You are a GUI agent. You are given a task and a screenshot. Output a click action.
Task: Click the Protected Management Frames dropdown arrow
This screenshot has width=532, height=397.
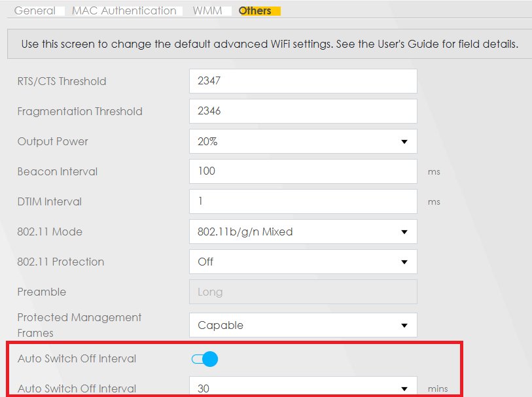404,325
